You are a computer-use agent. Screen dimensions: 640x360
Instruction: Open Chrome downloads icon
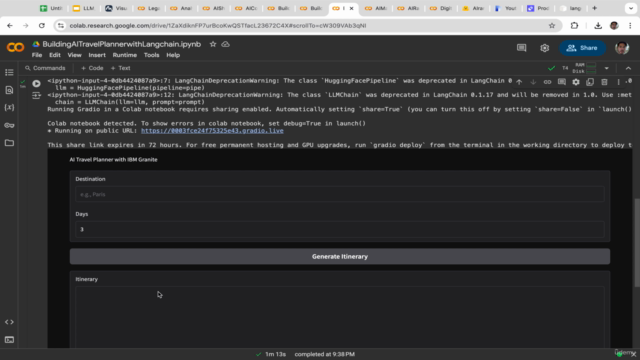pyautogui.click(x=598, y=25)
